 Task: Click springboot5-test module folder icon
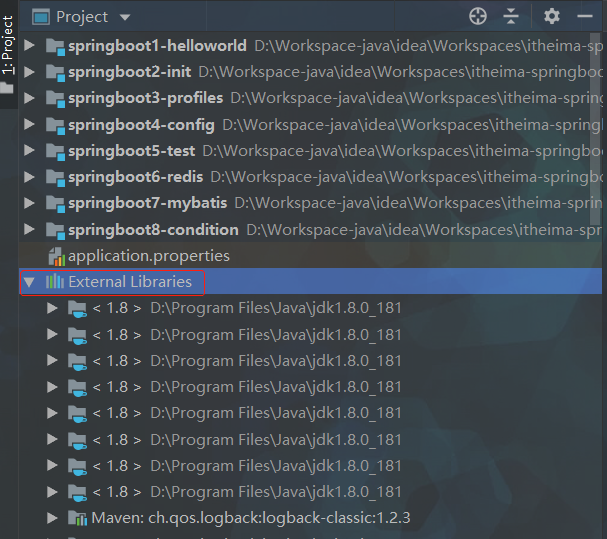click(55, 152)
